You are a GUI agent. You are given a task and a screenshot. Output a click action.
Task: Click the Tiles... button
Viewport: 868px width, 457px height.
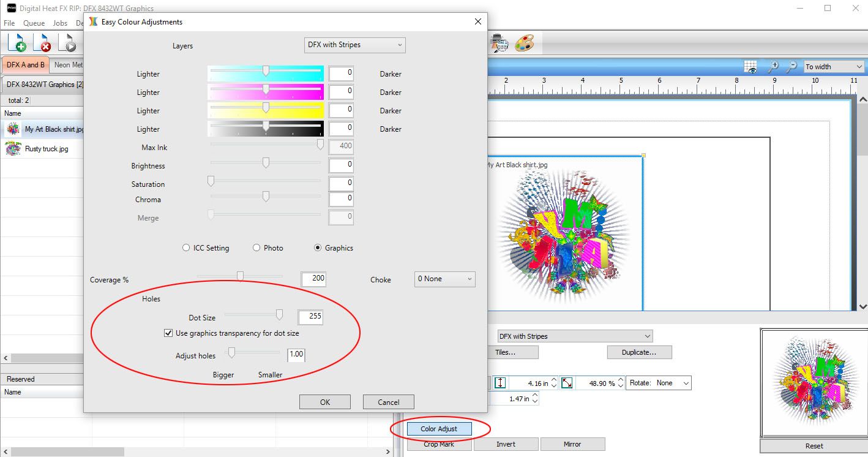[x=506, y=352]
